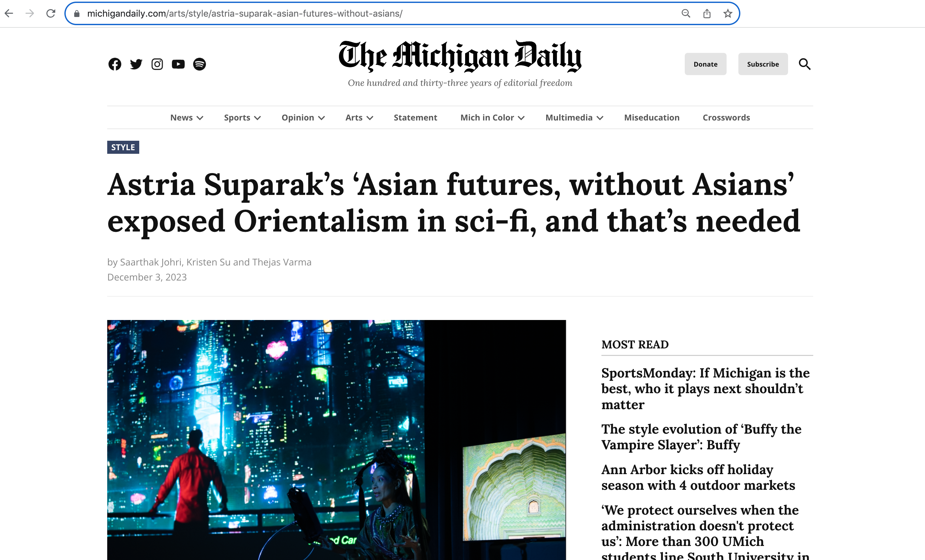Viewport: 925px width, 560px height.
Task: Open the Statement menu item
Action: click(415, 118)
